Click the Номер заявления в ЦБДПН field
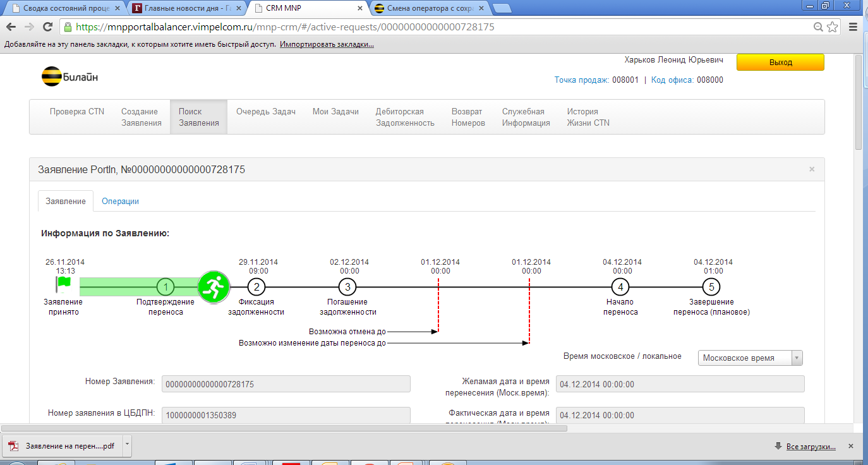Image resolution: width=868 pixels, height=465 pixels. [286, 415]
